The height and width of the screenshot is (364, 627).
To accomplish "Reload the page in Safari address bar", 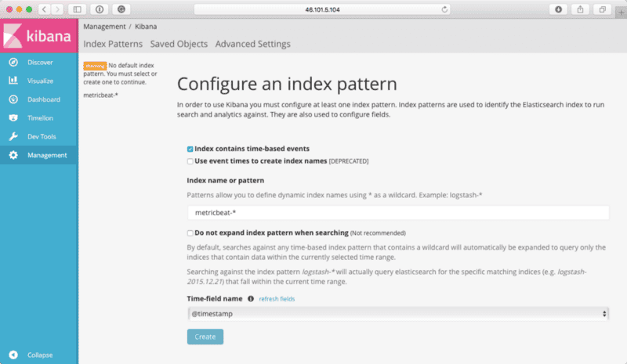I will [445, 9].
